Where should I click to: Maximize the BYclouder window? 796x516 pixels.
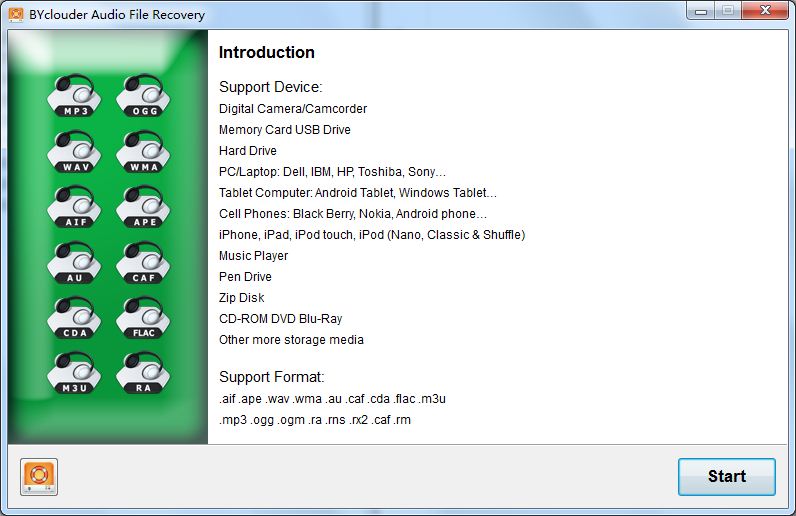click(x=728, y=11)
